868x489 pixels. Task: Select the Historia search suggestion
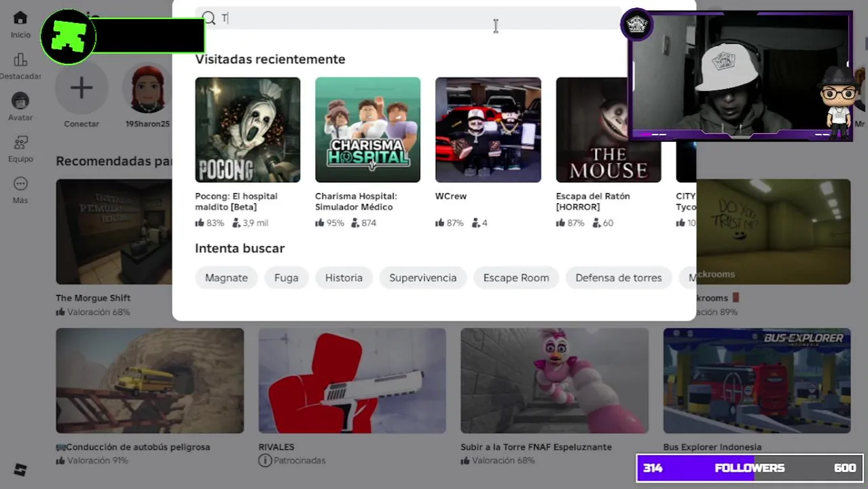(x=344, y=278)
